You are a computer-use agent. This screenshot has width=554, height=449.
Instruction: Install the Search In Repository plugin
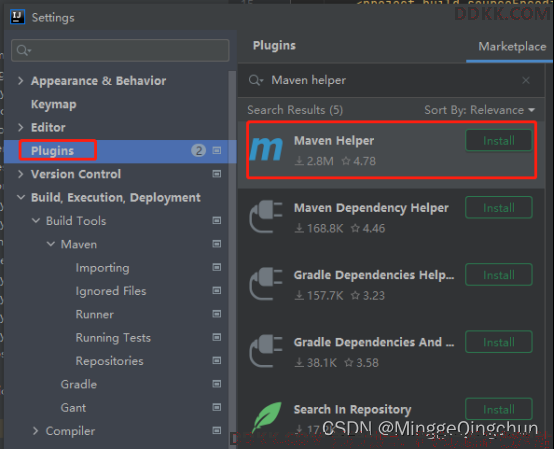499,409
